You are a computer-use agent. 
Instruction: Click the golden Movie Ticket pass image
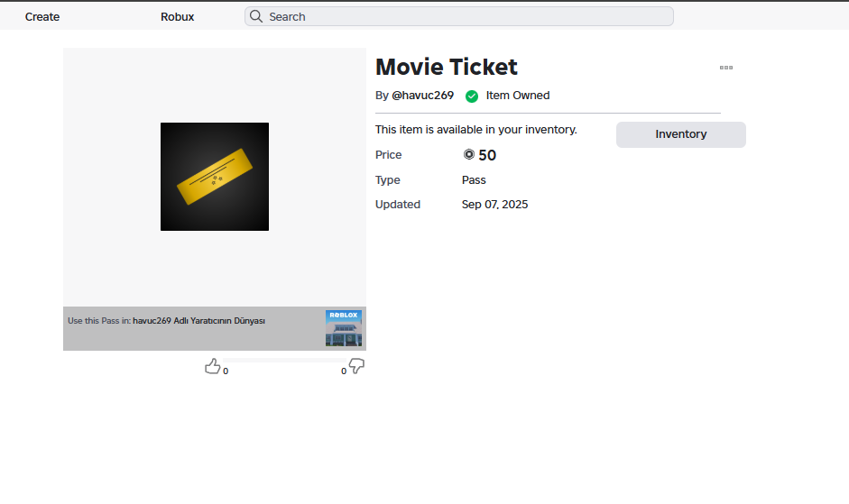pyautogui.click(x=215, y=177)
